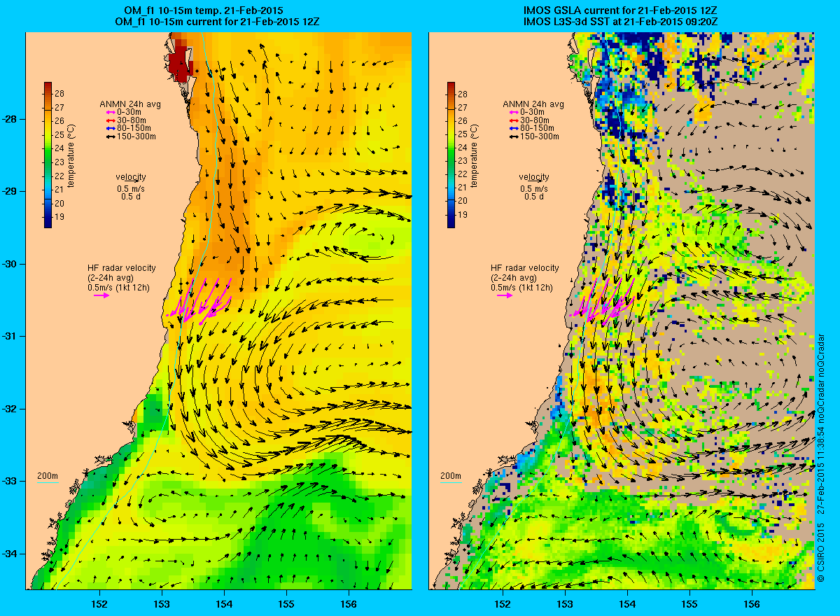Viewport: 840px width, 616px height.
Task: Click 'ANMN 24h avg' heading in IMOS panel
Action: [x=533, y=104]
